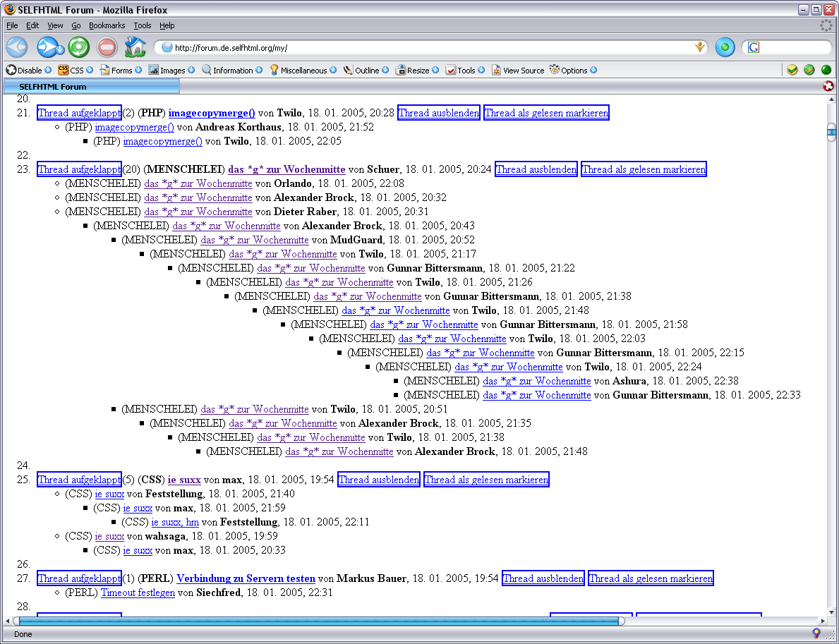Click the Back navigation arrow icon
Image resolution: width=839 pixels, height=644 pixels.
[x=17, y=47]
